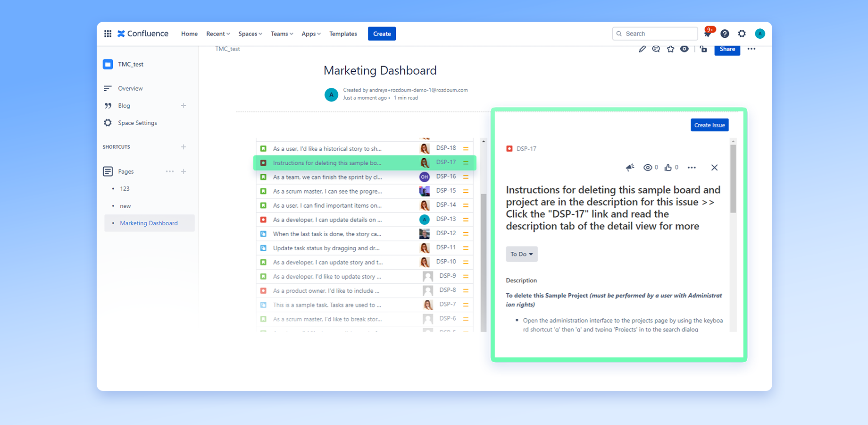The image size is (868, 425).
Task: Open Pages more options ellipsis
Action: [169, 171]
